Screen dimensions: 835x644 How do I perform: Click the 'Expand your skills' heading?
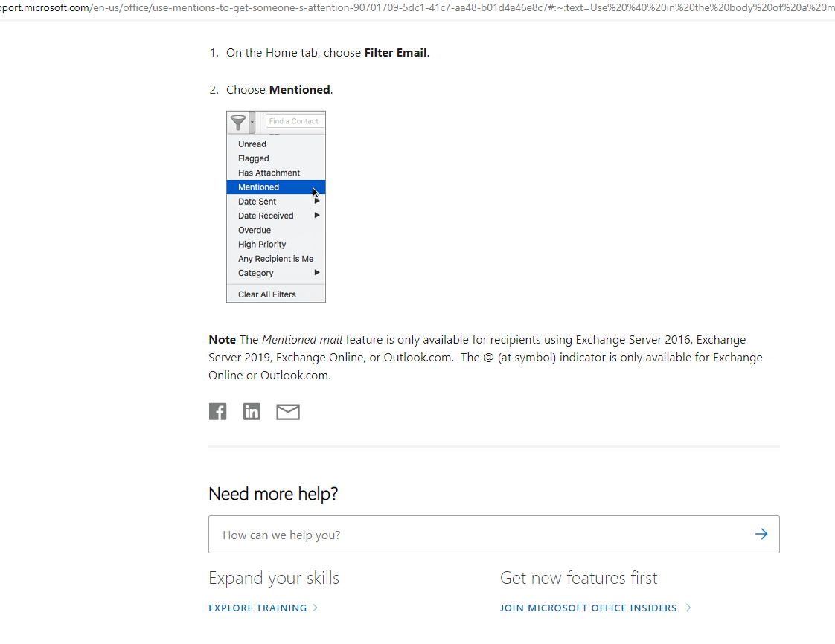(274, 578)
